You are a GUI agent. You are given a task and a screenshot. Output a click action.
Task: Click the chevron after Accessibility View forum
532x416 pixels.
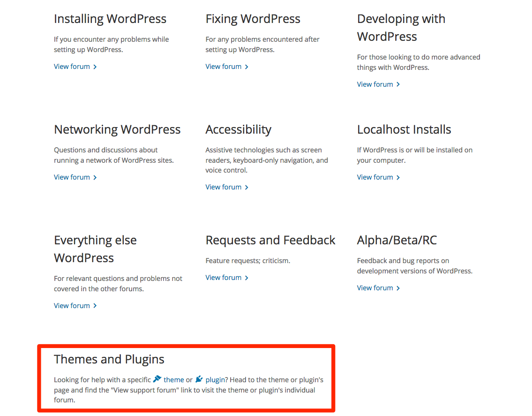(247, 188)
